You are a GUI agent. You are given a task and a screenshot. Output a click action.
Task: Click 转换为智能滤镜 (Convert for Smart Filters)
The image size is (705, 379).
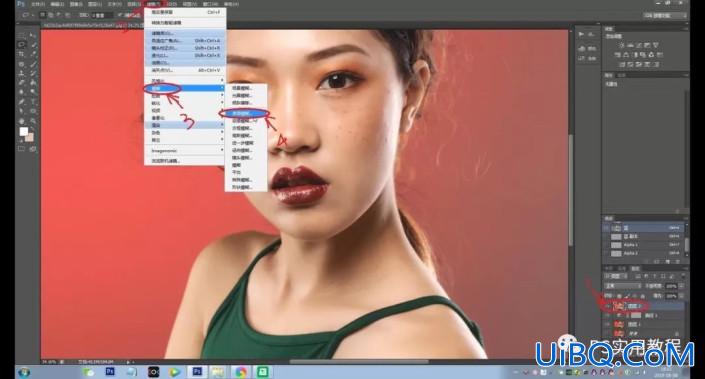click(185, 23)
